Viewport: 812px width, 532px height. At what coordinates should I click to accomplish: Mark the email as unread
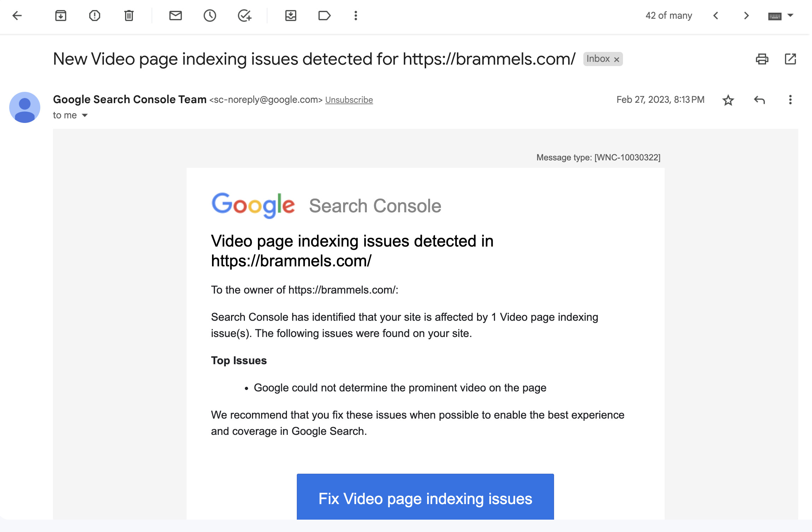(x=176, y=16)
